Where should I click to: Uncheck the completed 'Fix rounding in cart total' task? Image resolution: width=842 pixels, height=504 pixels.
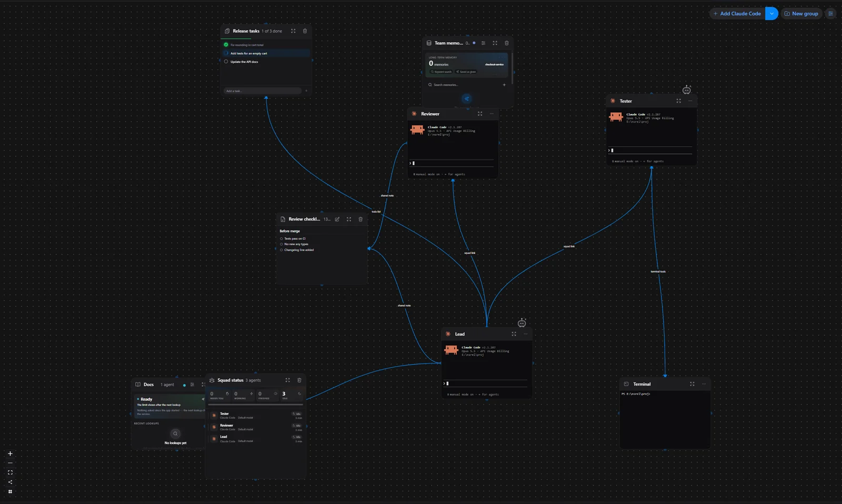point(226,45)
